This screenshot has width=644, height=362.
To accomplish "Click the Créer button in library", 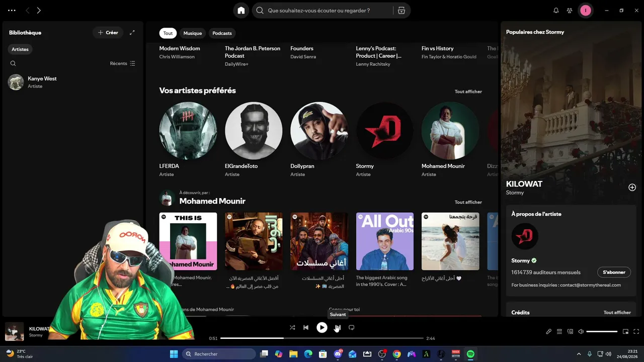I will (x=108, y=33).
